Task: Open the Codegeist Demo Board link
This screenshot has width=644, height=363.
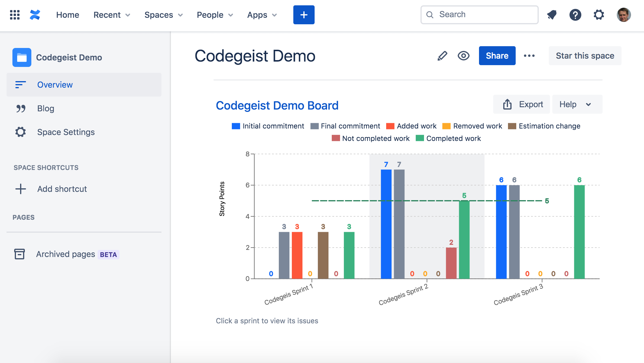Action: (x=277, y=105)
